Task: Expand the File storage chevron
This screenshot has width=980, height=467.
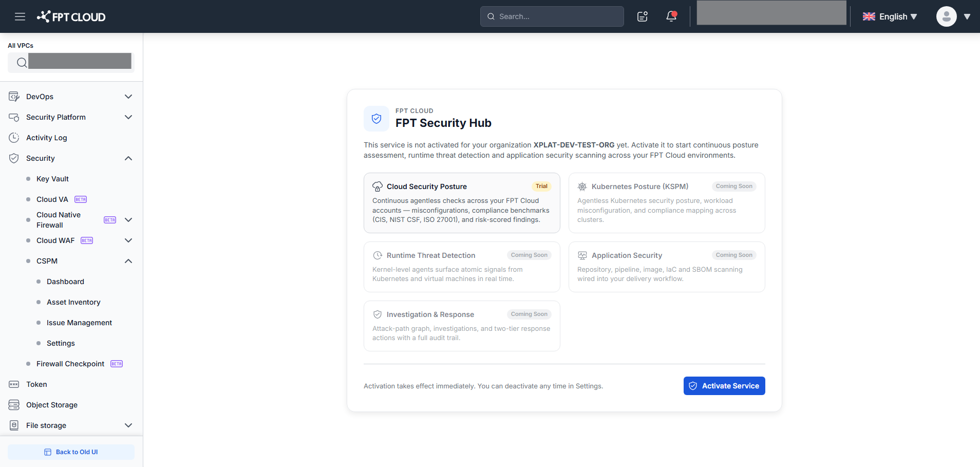Action: tap(128, 425)
